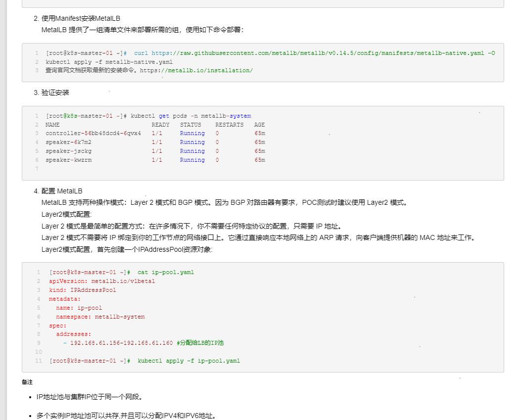Click the NAME column header
Screen dimensions: 520x420
point(53,125)
